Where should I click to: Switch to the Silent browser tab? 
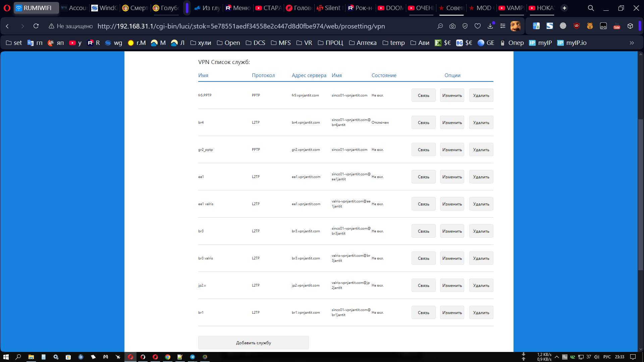pyautogui.click(x=329, y=8)
